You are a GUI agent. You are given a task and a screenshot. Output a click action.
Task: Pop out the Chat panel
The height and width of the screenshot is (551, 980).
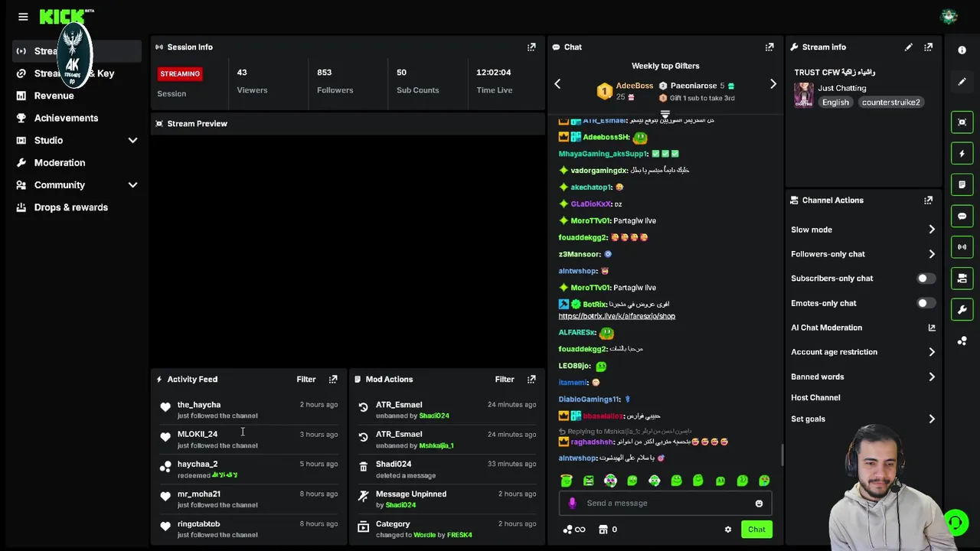(x=769, y=47)
